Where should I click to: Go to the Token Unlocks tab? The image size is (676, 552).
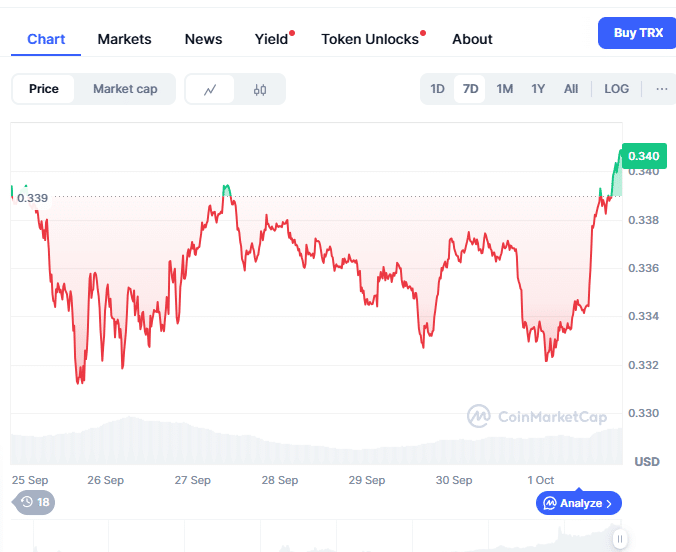(370, 39)
